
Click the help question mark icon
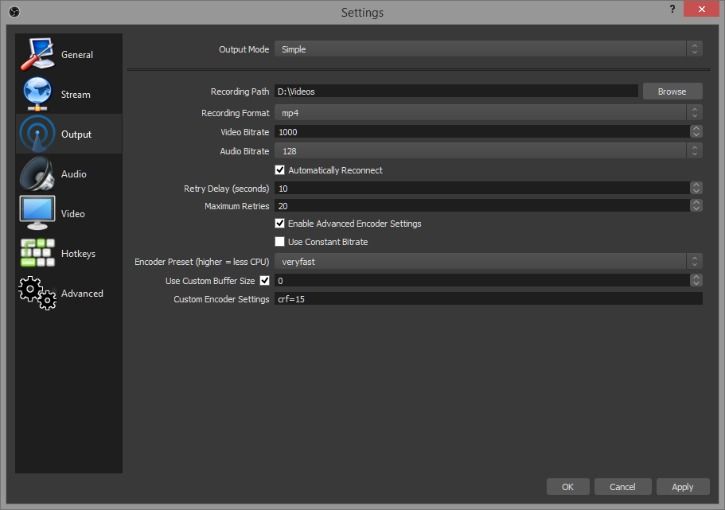[x=672, y=9]
